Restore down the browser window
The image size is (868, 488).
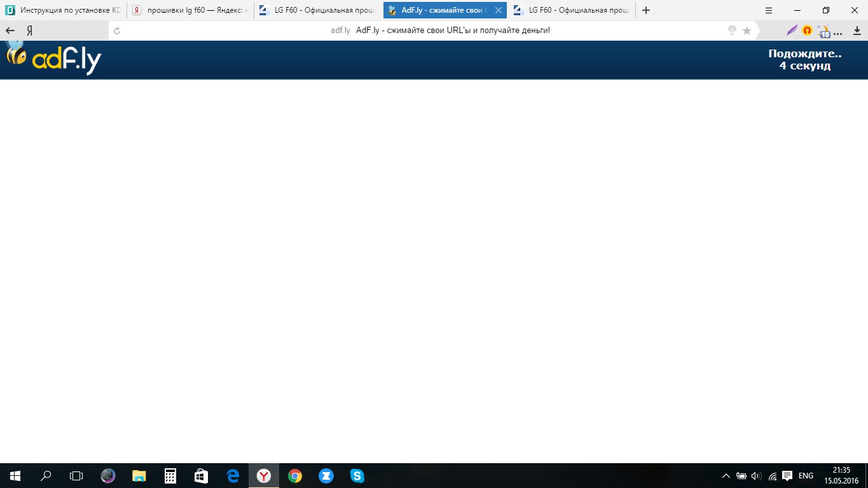click(x=826, y=10)
